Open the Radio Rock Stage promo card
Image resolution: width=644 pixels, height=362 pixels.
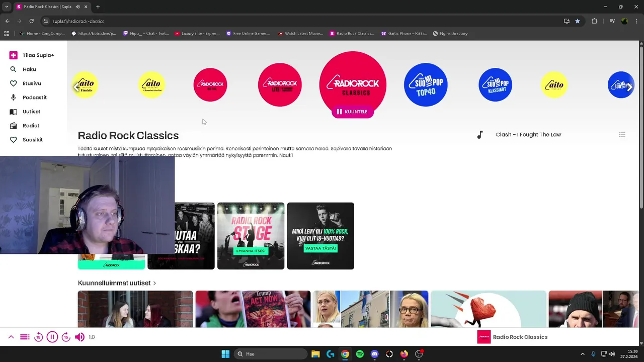251,236
